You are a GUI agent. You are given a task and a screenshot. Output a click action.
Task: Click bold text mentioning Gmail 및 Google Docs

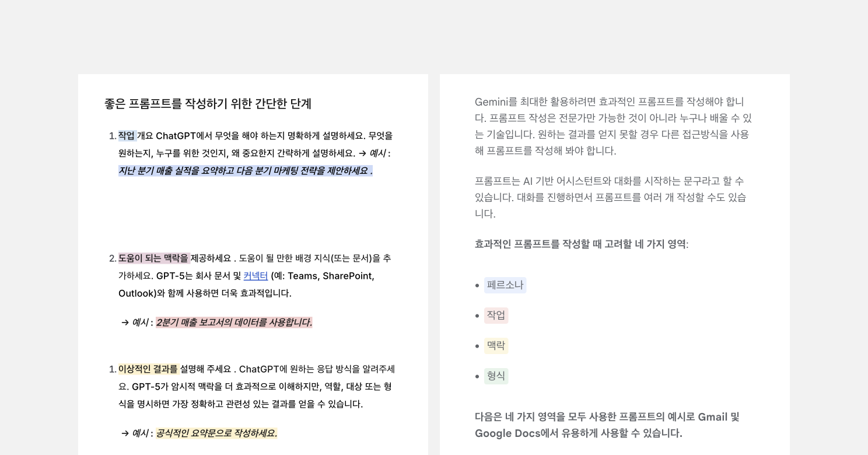(607, 425)
